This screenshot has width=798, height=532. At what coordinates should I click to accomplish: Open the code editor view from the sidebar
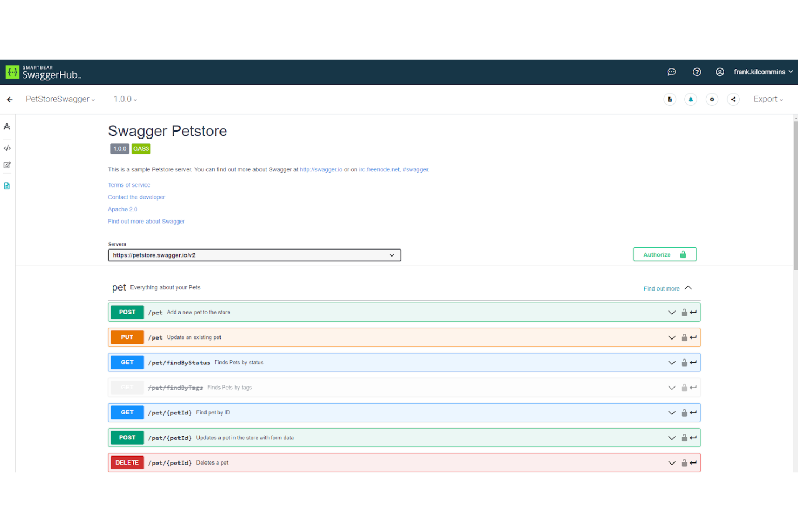click(7, 148)
